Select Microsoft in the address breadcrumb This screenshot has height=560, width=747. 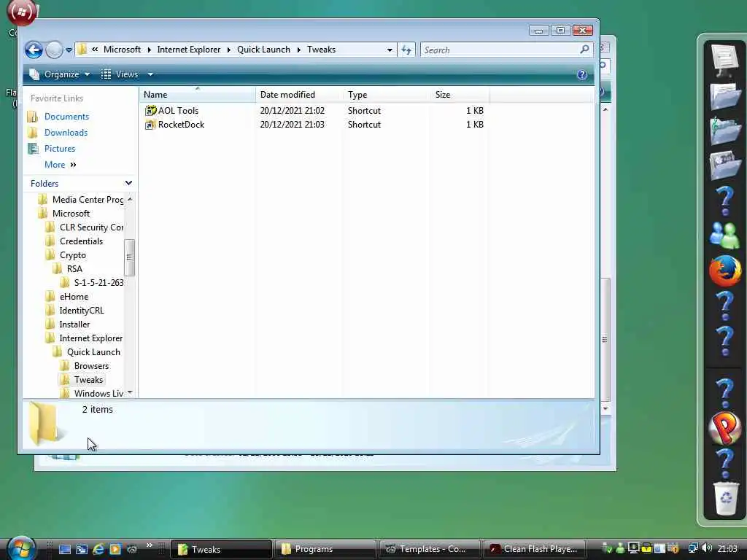[122, 50]
